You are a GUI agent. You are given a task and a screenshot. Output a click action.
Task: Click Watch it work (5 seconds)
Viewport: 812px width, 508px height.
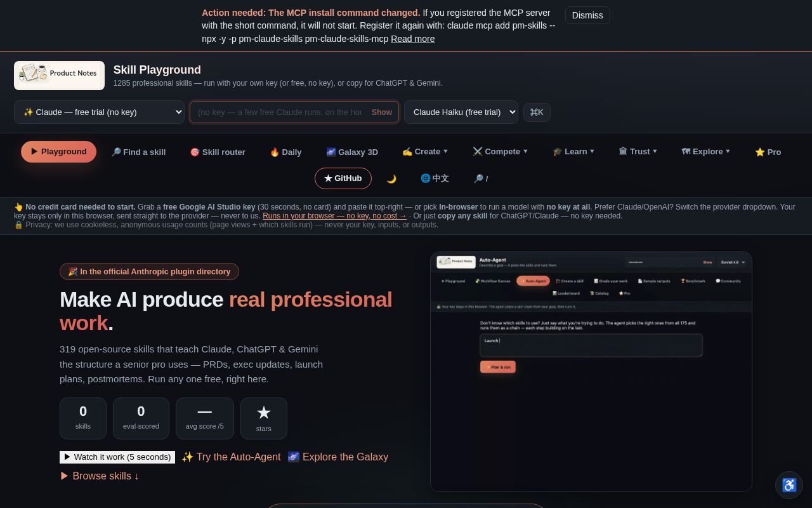point(117,457)
